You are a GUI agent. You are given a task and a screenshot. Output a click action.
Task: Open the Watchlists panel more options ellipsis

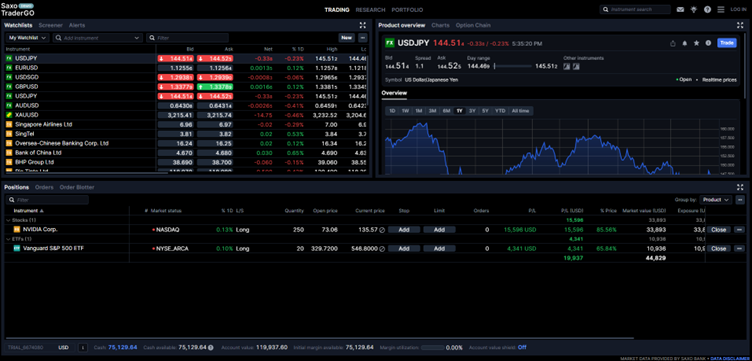coord(363,38)
